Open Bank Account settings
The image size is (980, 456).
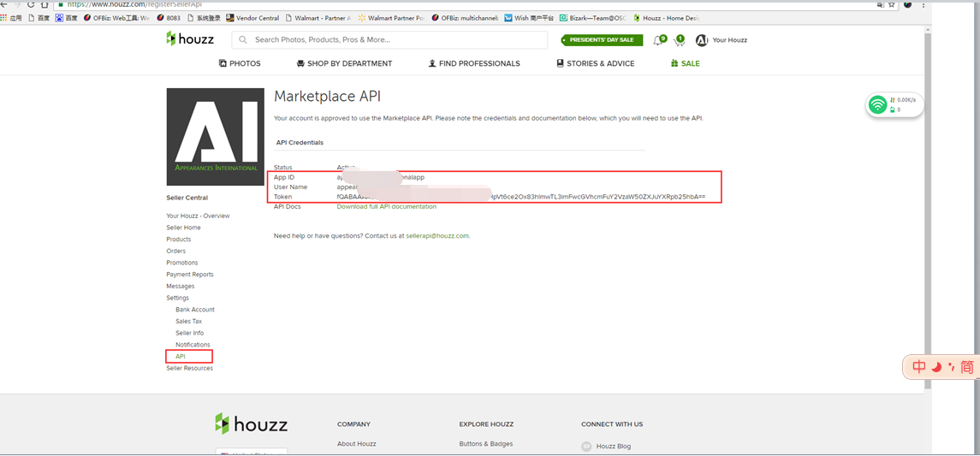(195, 310)
